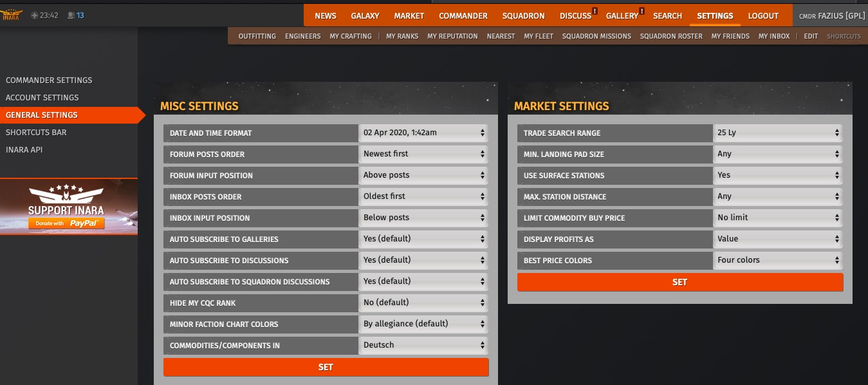Click the Gallery notification badge
868x385 pixels.
tap(642, 11)
